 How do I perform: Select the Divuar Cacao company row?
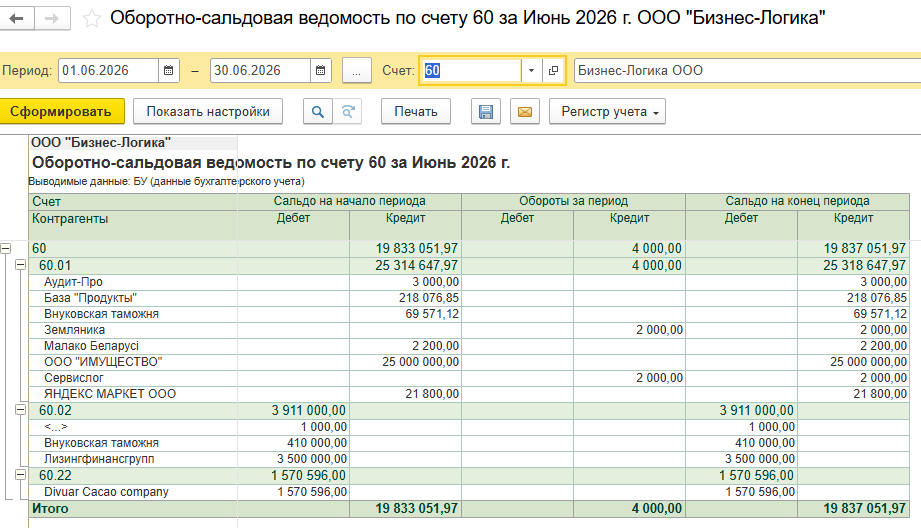click(106, 492)
